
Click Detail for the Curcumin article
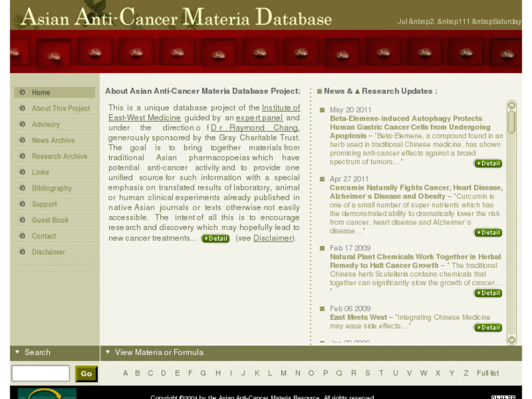click(x=488, y=233)
